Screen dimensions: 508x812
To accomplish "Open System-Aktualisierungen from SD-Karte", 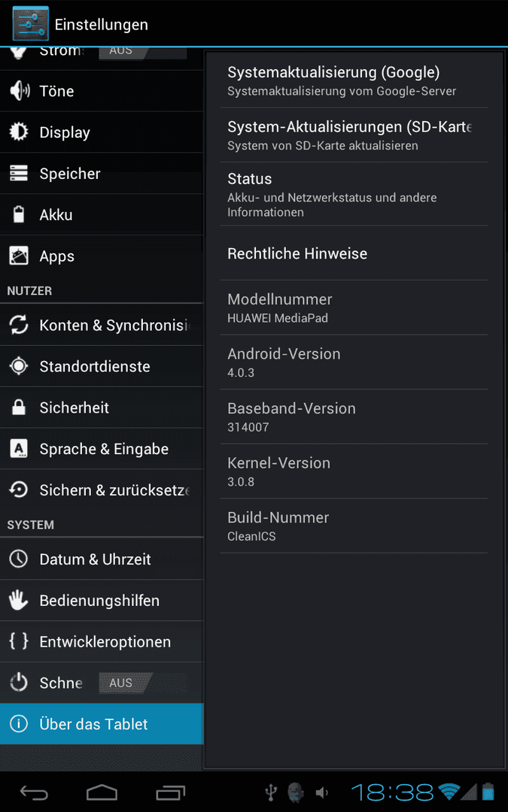I will click(x=354, y=135).
